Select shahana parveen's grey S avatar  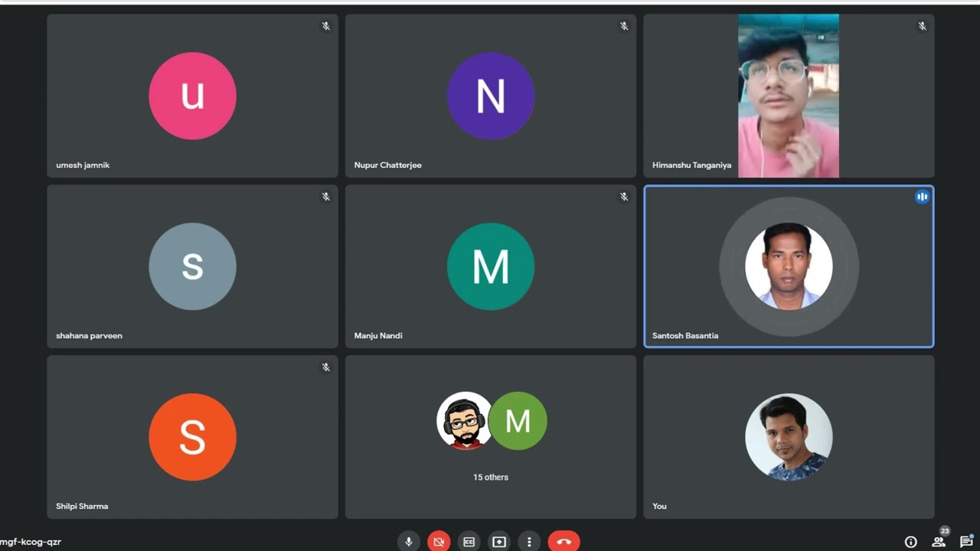point(192,266)
